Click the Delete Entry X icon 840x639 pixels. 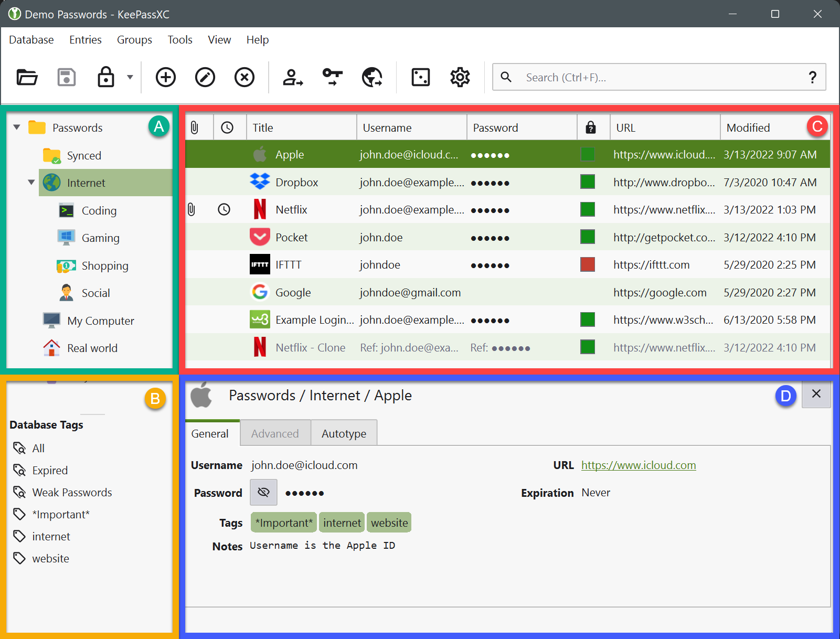[x=244, y=77]
